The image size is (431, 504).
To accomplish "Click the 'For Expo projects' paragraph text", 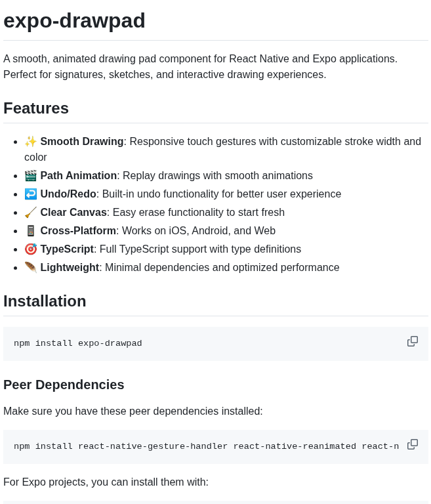I will (x=106, y=482).
